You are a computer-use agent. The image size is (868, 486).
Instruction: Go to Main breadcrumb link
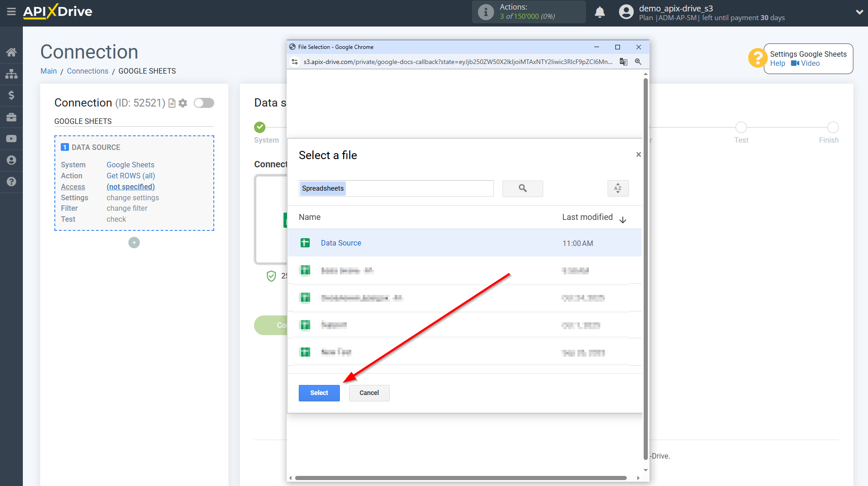[48, 71]
